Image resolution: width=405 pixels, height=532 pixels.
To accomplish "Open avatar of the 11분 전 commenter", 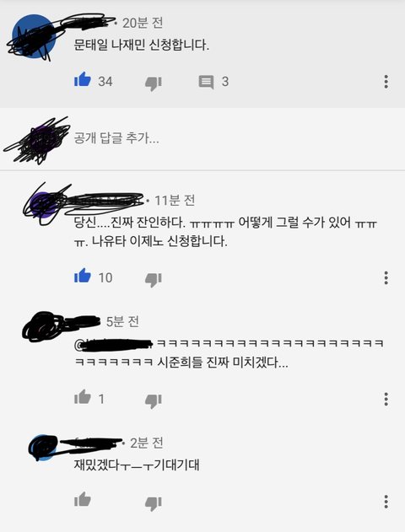I will click(44, 205).
